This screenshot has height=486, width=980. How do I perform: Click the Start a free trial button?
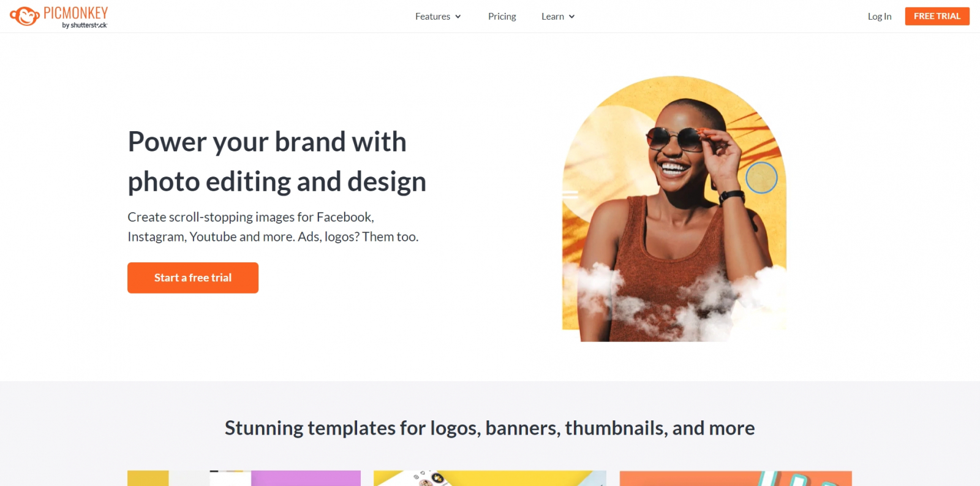tap(193, 278)
